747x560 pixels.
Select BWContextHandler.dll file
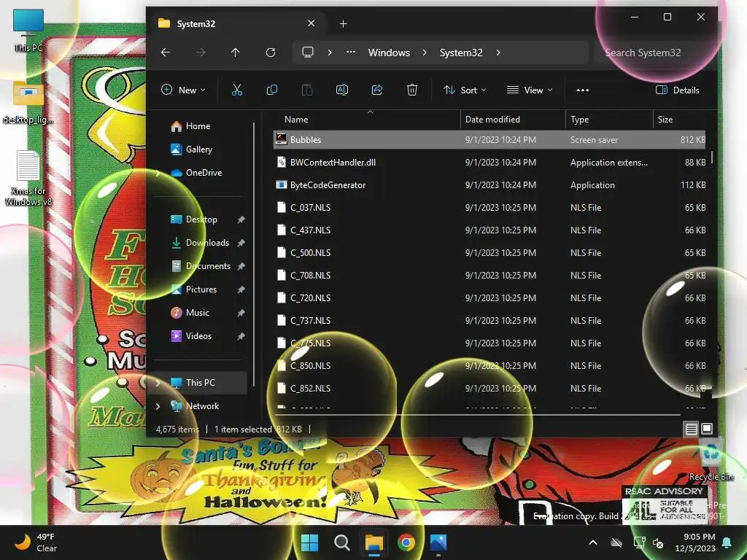(x=489, y=163)
